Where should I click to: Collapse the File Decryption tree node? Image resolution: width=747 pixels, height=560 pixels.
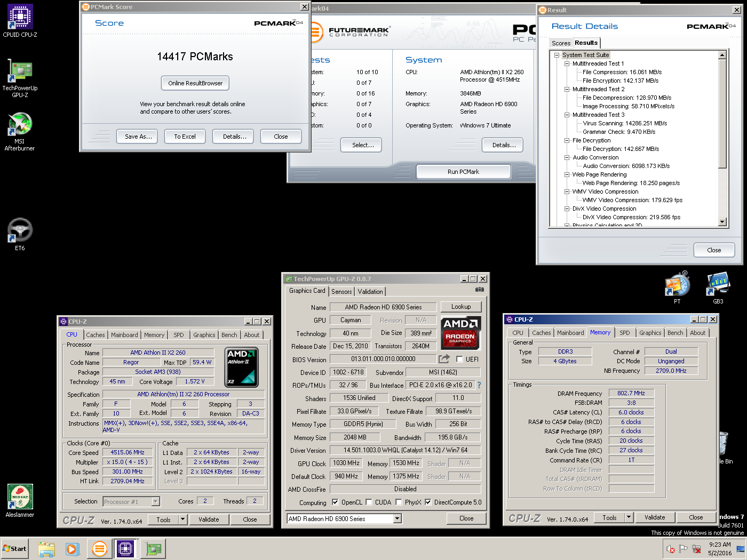click(567, 140)
